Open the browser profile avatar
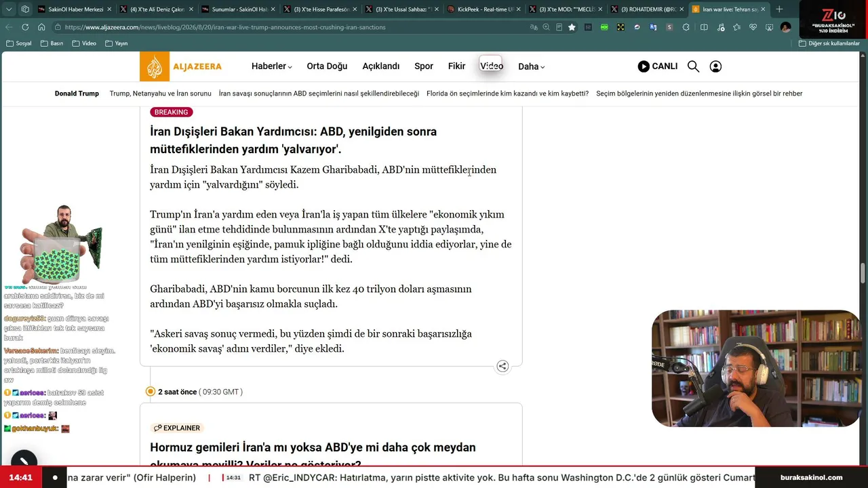Viewport: 868px width, 488px height. pos(785,27)
